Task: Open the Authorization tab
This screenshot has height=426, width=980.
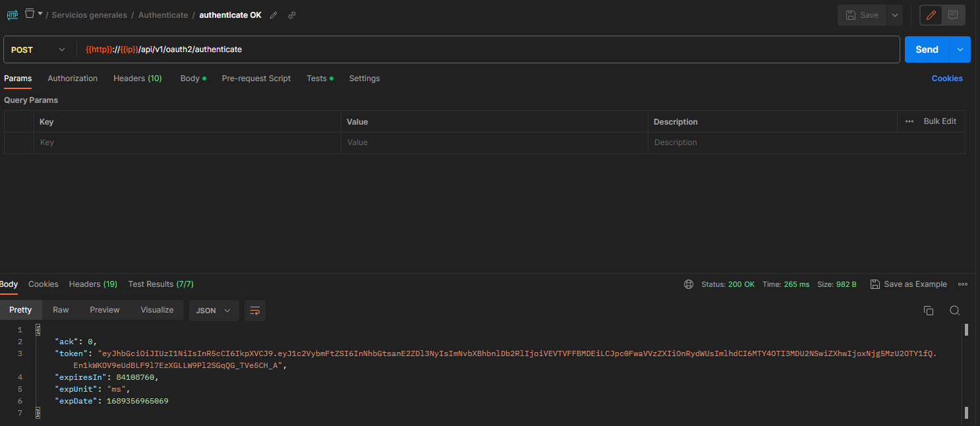Action: tap(72, 78)
